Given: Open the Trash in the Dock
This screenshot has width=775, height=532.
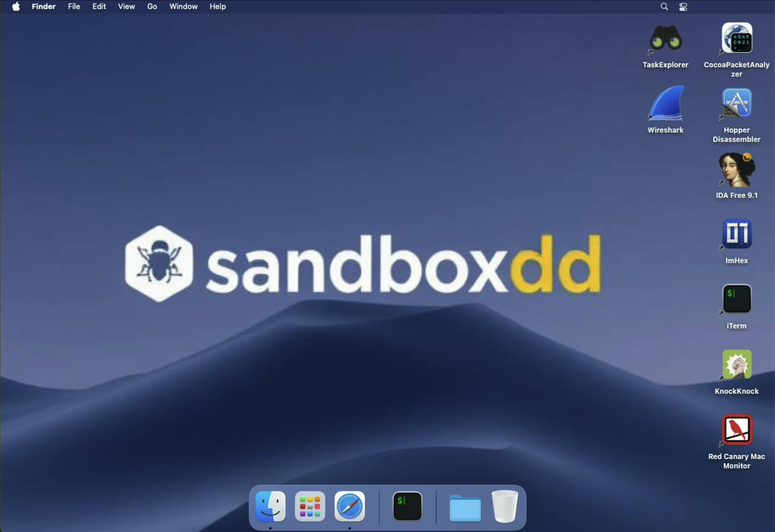Looking at the screenshot, I should pyautogui.click(x=505, y=506).
